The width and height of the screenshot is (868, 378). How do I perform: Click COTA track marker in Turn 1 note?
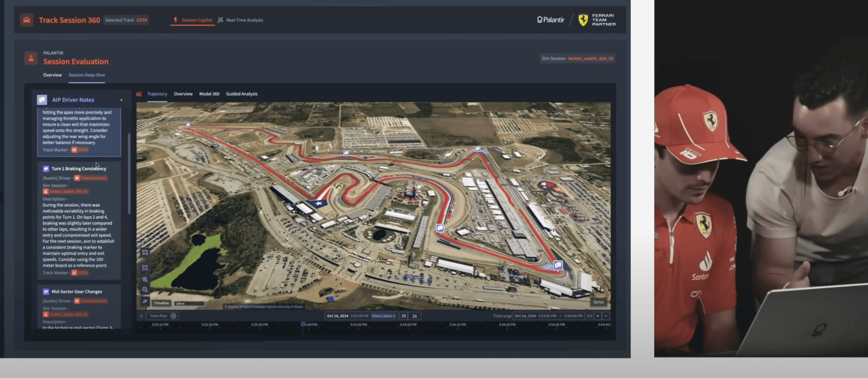[80, 273]
